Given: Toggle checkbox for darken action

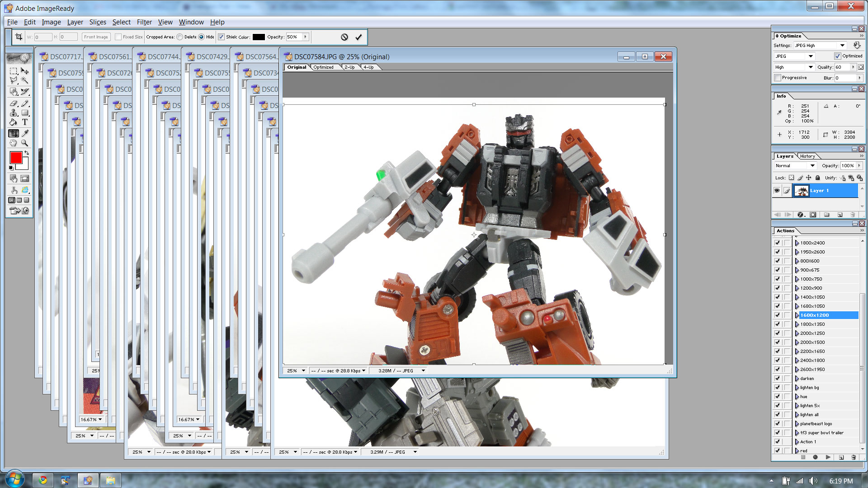Looking at the screenshot, I should click(x=778, y=378).
